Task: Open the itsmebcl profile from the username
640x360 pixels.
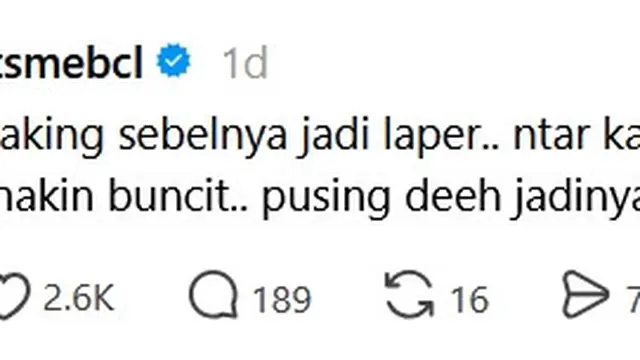Action: coord(71,62)
